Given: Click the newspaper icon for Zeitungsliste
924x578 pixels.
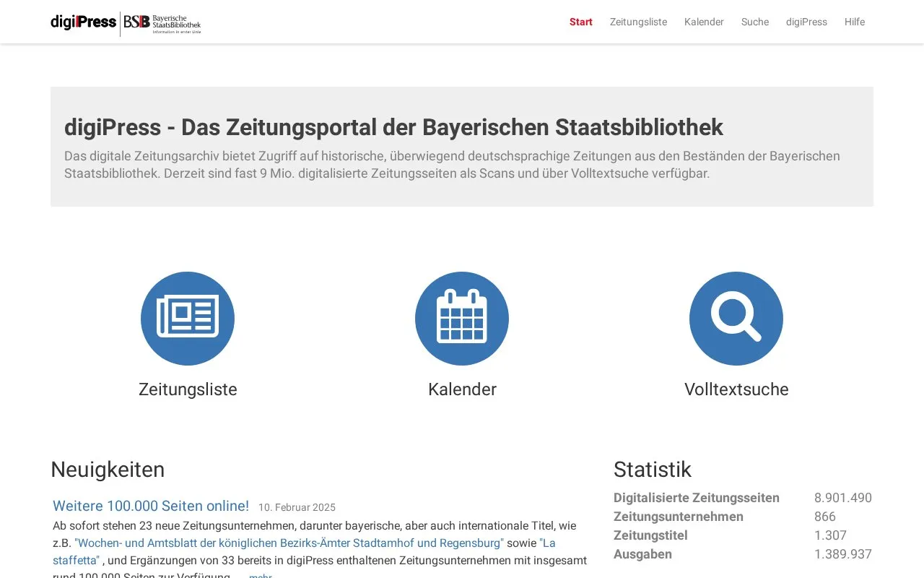Looking at the screenshot, I should coord(188,319).
